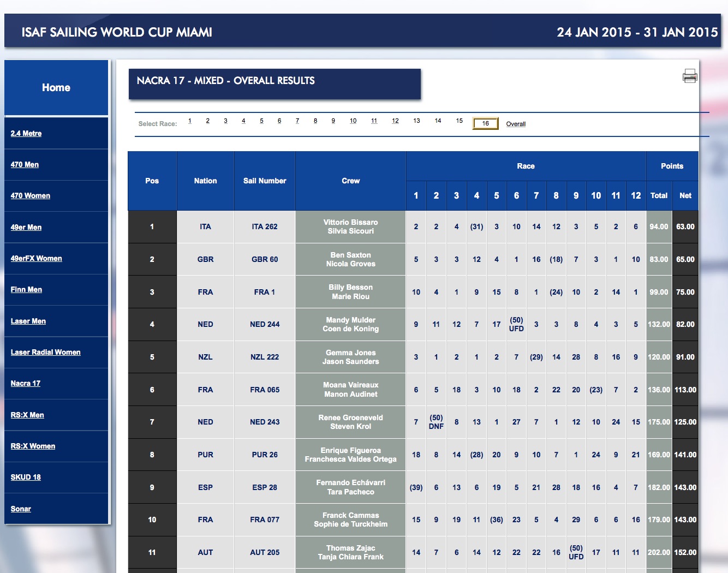
Task: Click the Vittorio Bissaro crew cell
Action: click(x=351, y=226)
